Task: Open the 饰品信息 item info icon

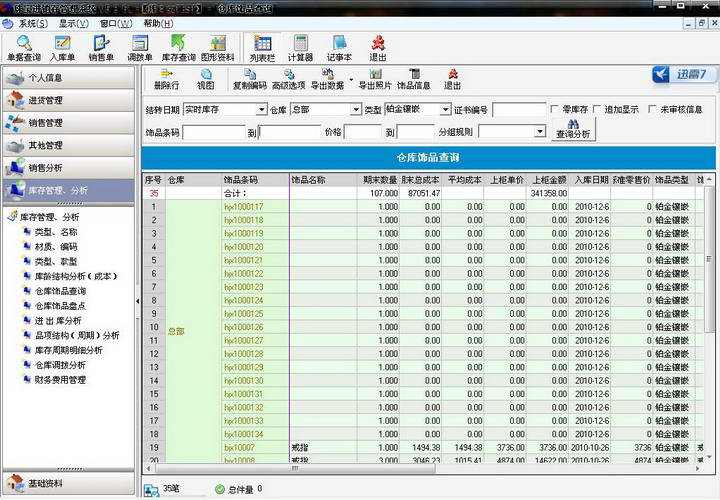Action: (413, 79)
